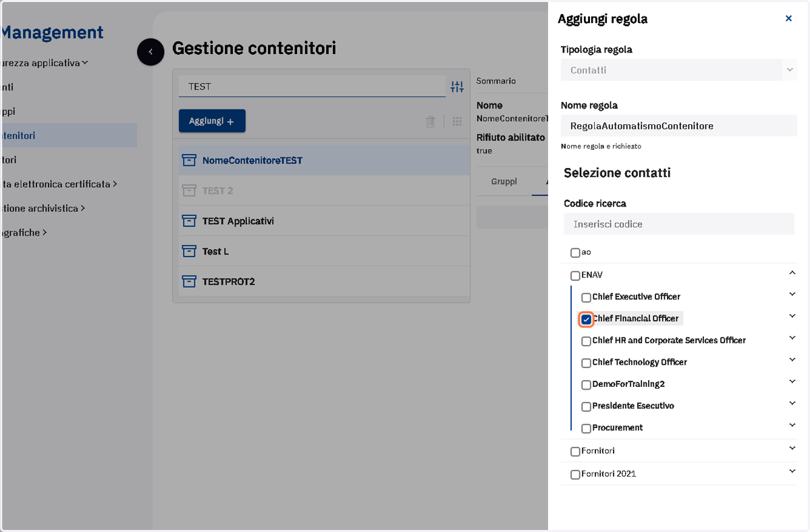Screen dimensions: 810x532
Task: Open Anagrafiche sidebar menu
Action: click(x=24, y=232)
